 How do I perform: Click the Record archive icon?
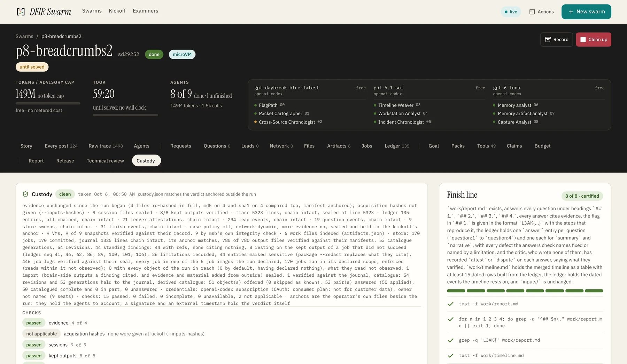point(548,40)
